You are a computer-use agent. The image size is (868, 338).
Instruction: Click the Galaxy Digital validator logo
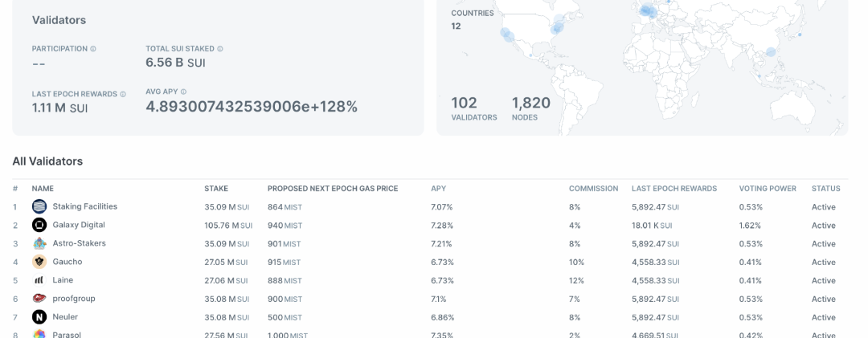39,226
